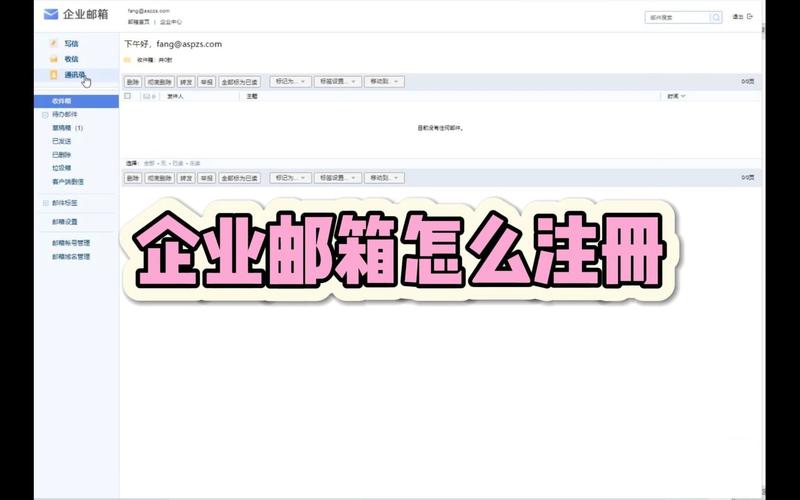Click the mail status icon in list header

[x=146, y=96]
